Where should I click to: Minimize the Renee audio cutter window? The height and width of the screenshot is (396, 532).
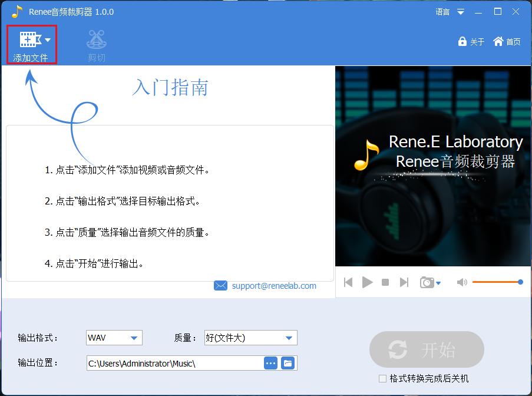tap(478, 12)
